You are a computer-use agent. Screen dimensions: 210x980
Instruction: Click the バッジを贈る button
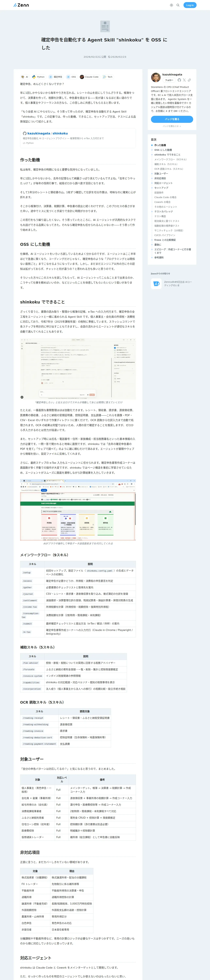[172, 119]
